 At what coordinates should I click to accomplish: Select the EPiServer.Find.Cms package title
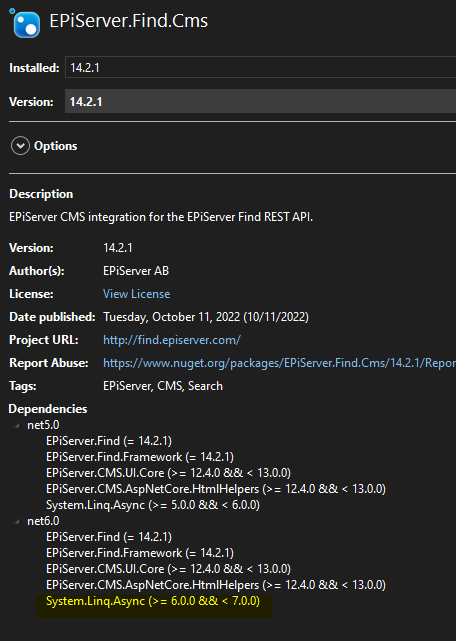(x=128, y=21)
